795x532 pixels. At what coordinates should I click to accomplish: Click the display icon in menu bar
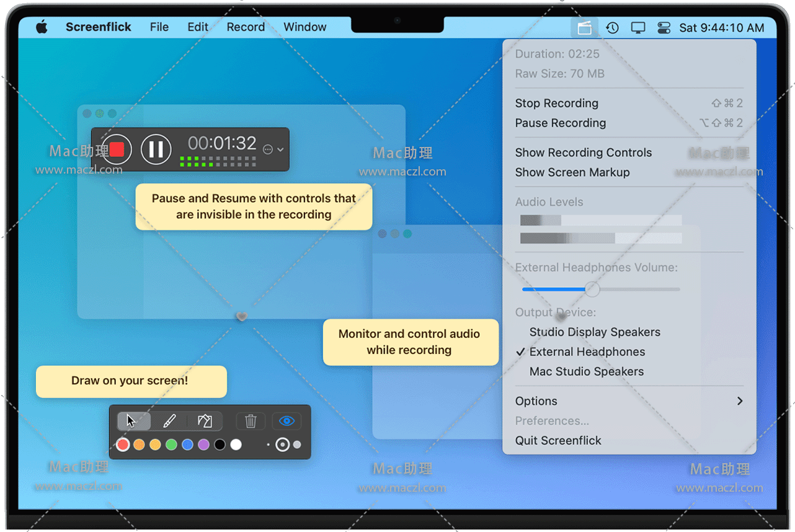tap(637, 27)
